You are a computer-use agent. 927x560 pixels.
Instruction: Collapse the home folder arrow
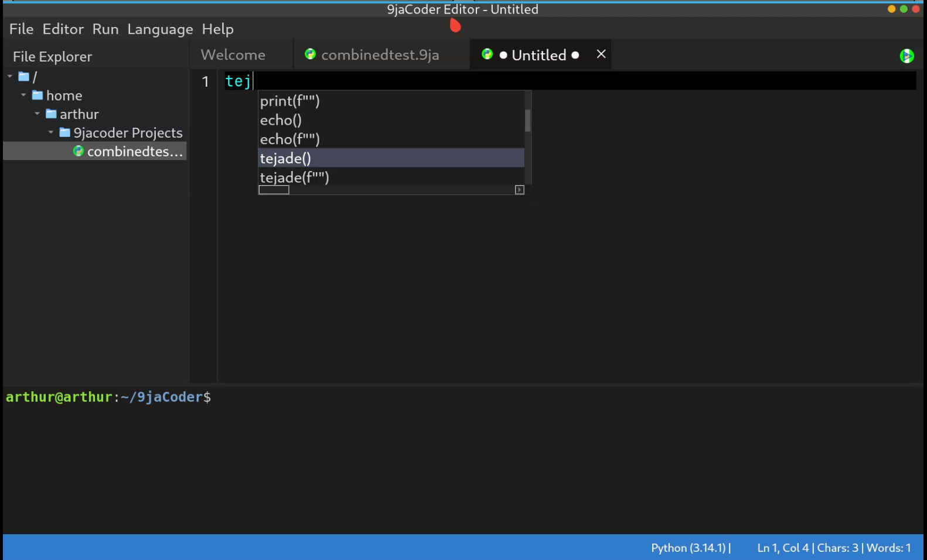tap(23, 95)
